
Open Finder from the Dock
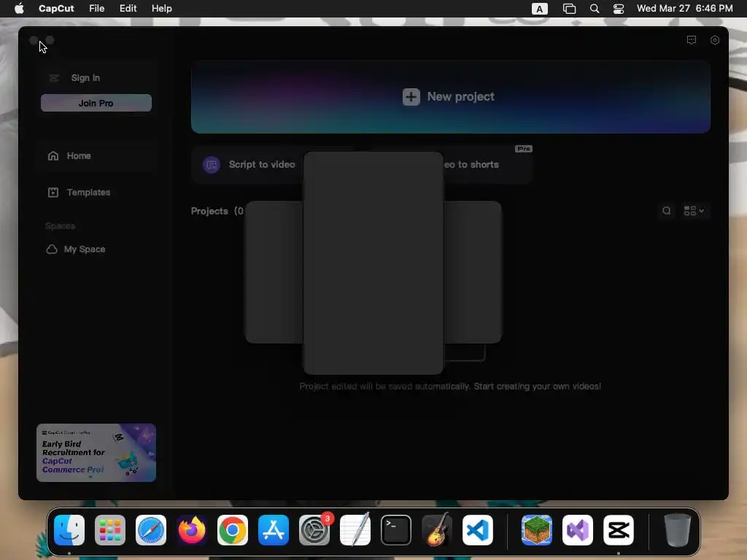(x=69, y=530)
